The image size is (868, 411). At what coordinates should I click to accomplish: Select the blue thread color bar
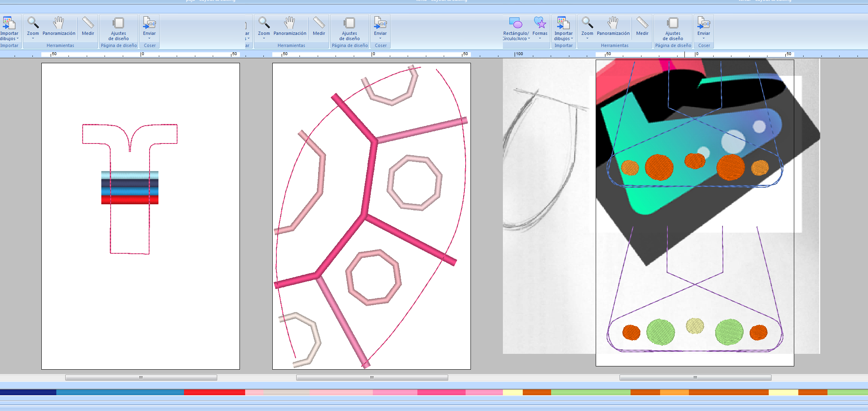point(120,392)
